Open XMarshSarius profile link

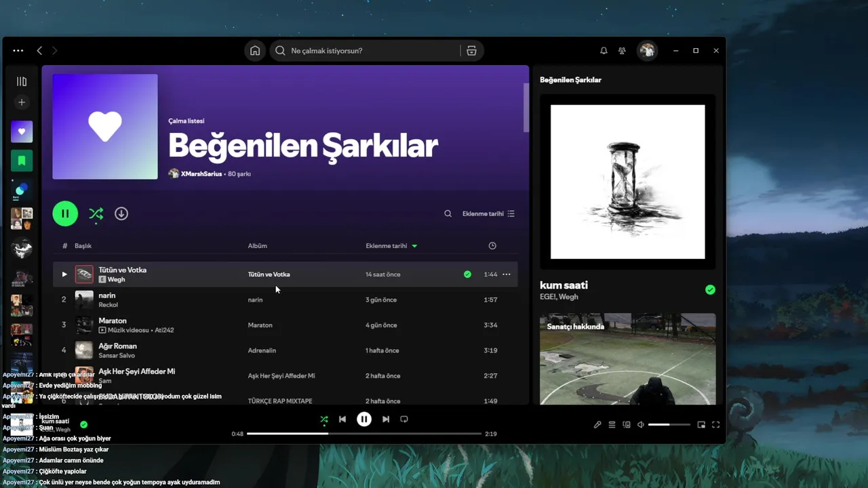(x=201, y=174)
